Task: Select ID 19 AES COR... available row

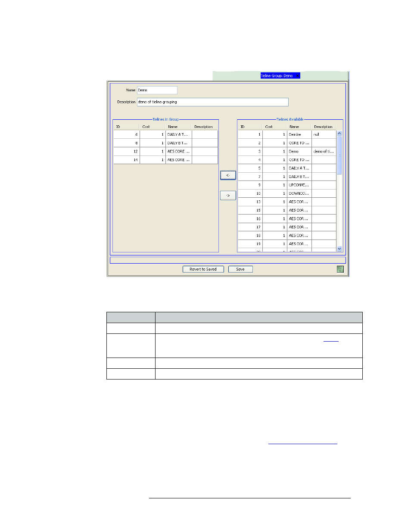Action: 287,244
